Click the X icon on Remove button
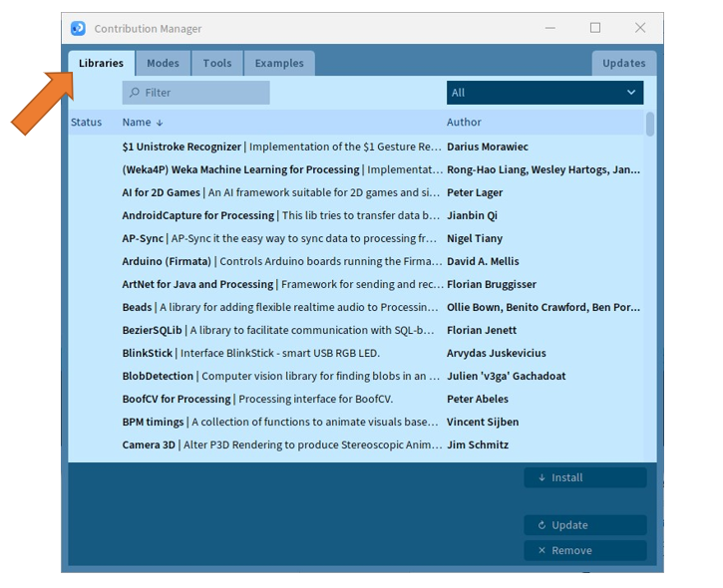Viewport: 723px width, 588px height. [542, 550]
